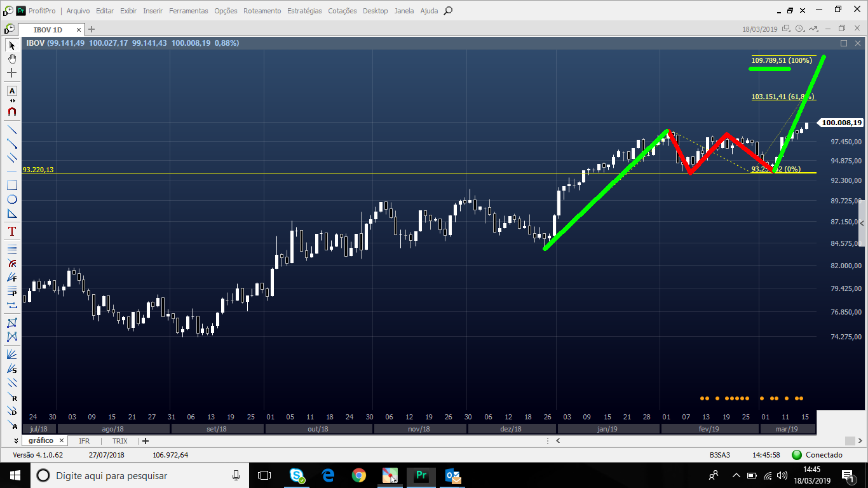Select the arrow pointer tool

(x=11, y=45)
